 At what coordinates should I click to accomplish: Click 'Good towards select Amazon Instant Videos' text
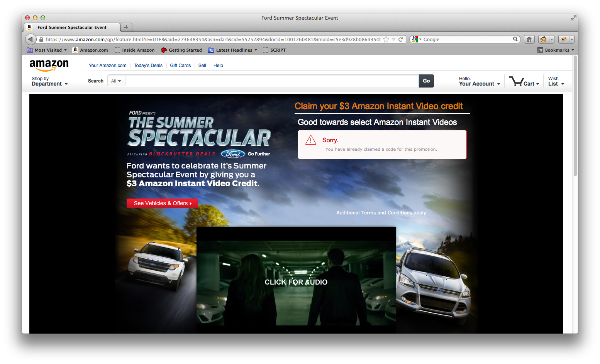[x=377, y=122]
